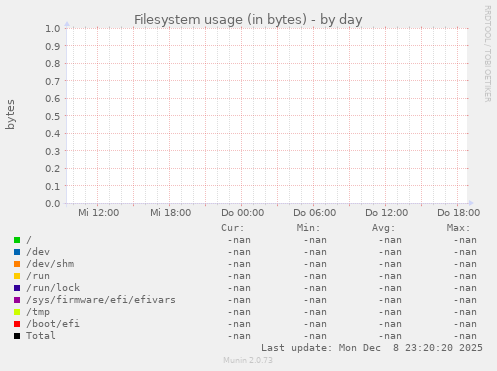Click the 'Avg:' column header

click(x=383, y=228)
